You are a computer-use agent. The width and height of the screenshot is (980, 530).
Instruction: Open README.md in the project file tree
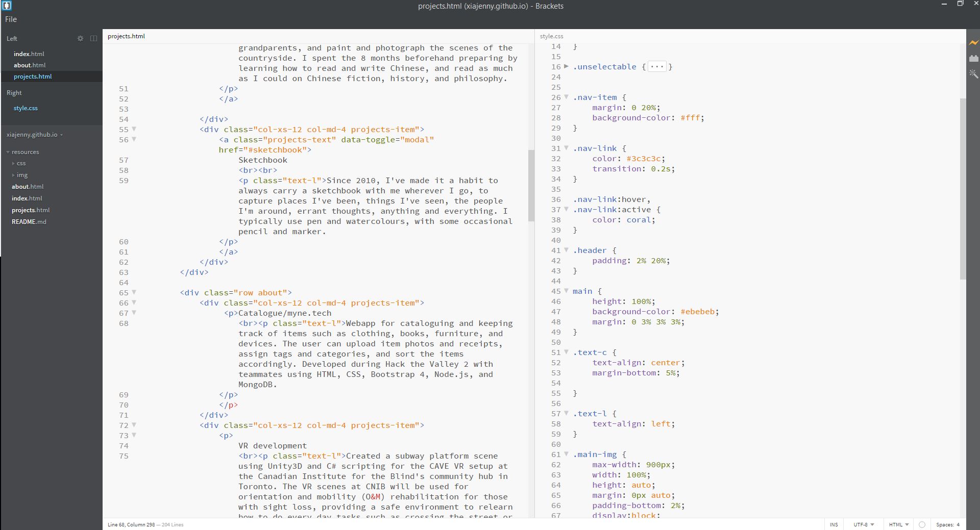pyautogui.click(x=29, y=222)
